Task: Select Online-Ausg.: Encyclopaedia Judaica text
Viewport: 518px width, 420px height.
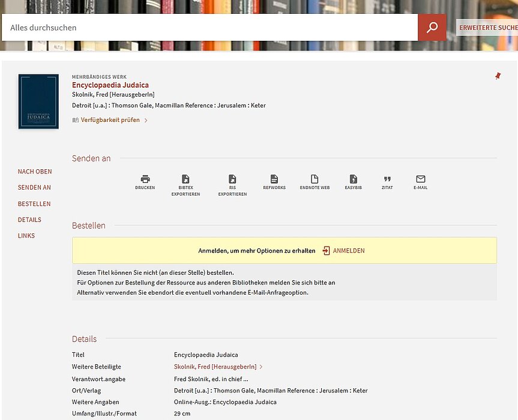Action: coord(225,402)
